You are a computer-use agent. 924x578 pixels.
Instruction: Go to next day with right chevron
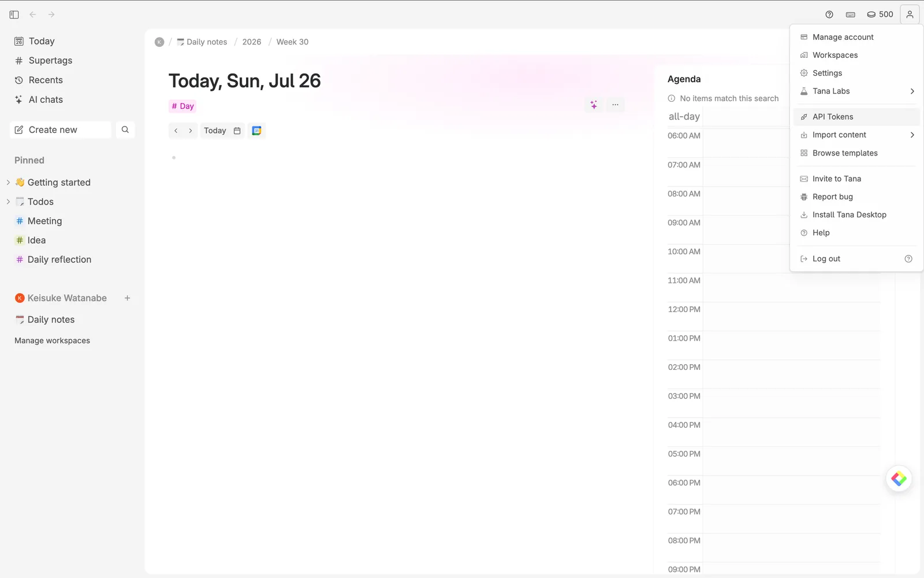pyautogui.click(x=191, y=131)
